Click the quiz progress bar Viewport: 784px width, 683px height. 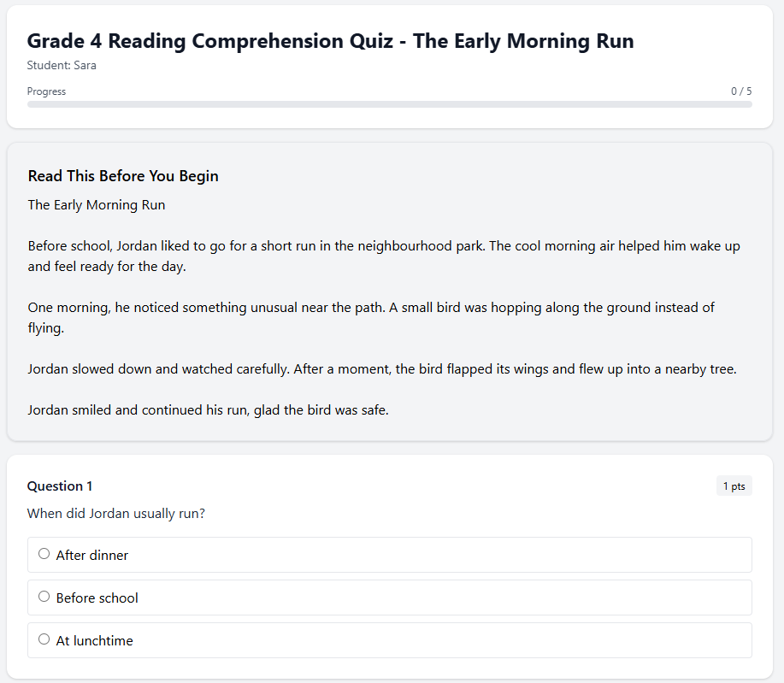(389, 105)
